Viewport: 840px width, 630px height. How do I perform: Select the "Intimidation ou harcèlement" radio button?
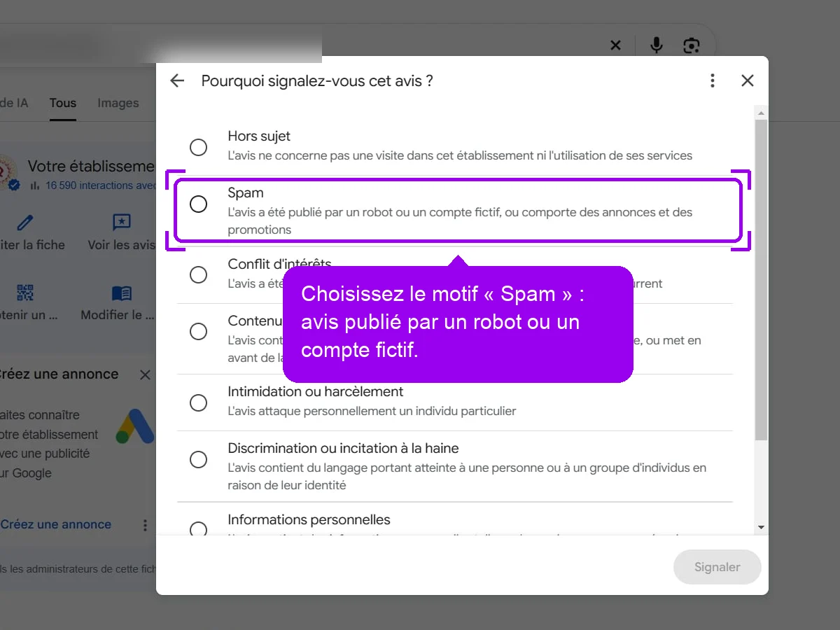(x=199, y=402)
